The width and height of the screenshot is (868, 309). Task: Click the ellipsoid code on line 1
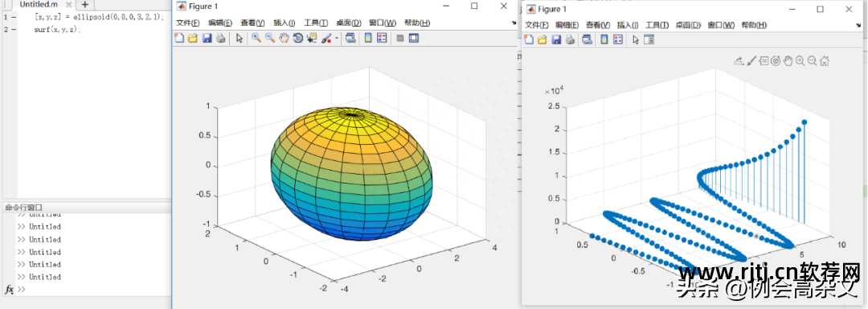tap(99, 17)
